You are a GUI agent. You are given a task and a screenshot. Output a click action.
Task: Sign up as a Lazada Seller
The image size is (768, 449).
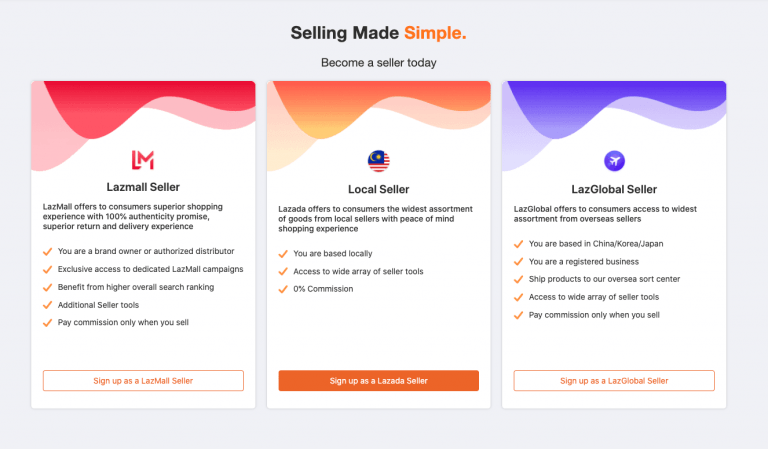point(379,380)
